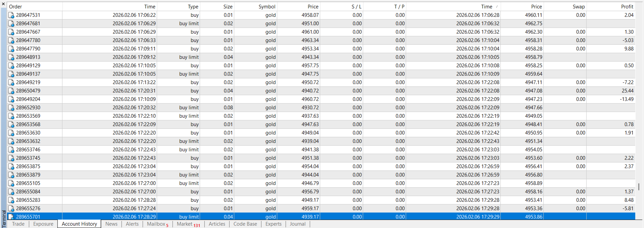This screenshot has width=644, height=228.
Task: Select the highlighted order 289655701 row
Action: [321, 217]
